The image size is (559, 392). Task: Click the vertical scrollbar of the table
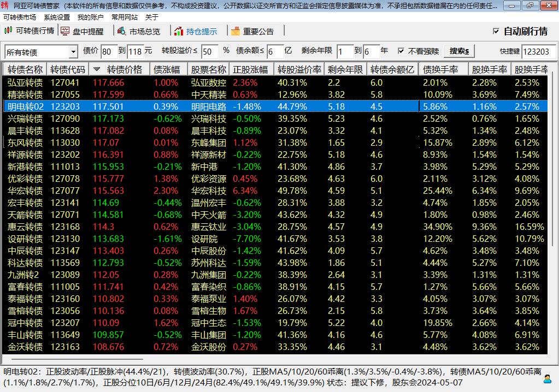pos(552,160)
